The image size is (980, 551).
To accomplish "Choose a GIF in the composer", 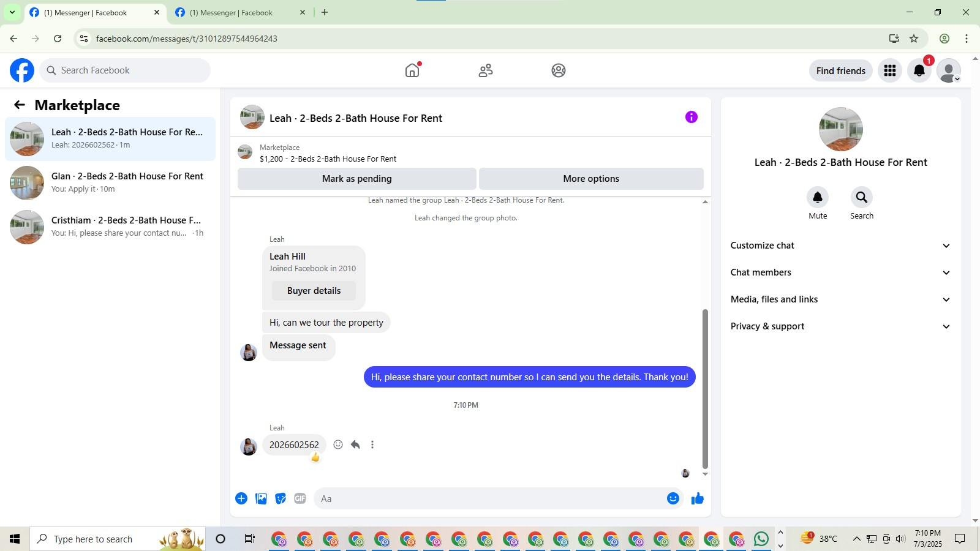I will coord(300,498).
